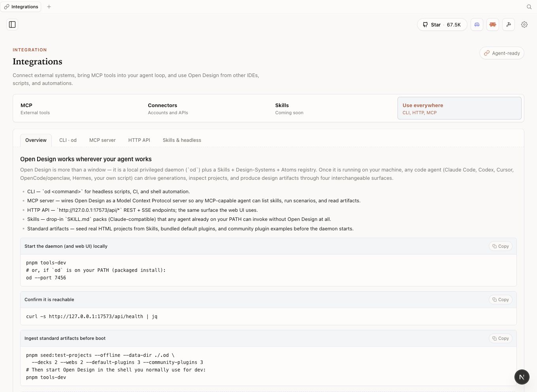Click the search magnifier icon
Viewport: 537px width, 392px height.
[529, 7]
